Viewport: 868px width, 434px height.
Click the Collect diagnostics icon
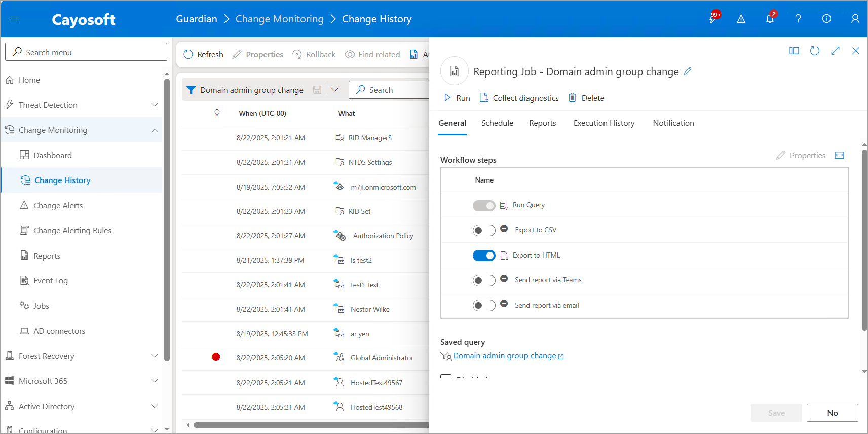click(x=484, y=97)
